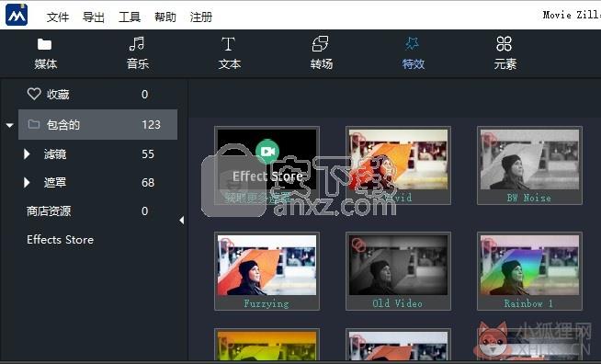Viewport: 601px width, 364px height.
Task: Click the Rainbow 1 caption text
Action: tap(528, 303)
